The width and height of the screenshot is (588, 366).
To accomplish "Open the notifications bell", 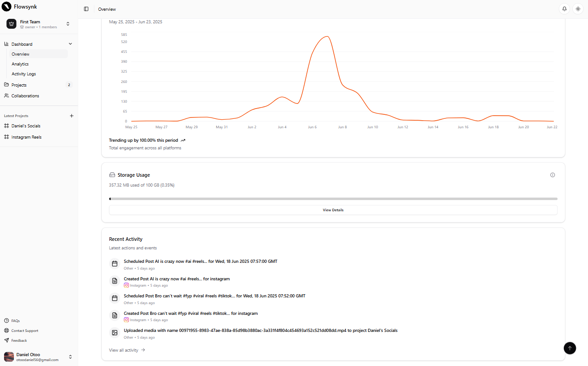I will point(564,9).
